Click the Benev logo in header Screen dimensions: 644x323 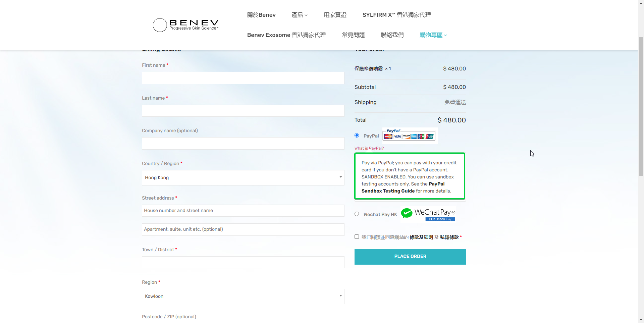(x=185, y=25)
